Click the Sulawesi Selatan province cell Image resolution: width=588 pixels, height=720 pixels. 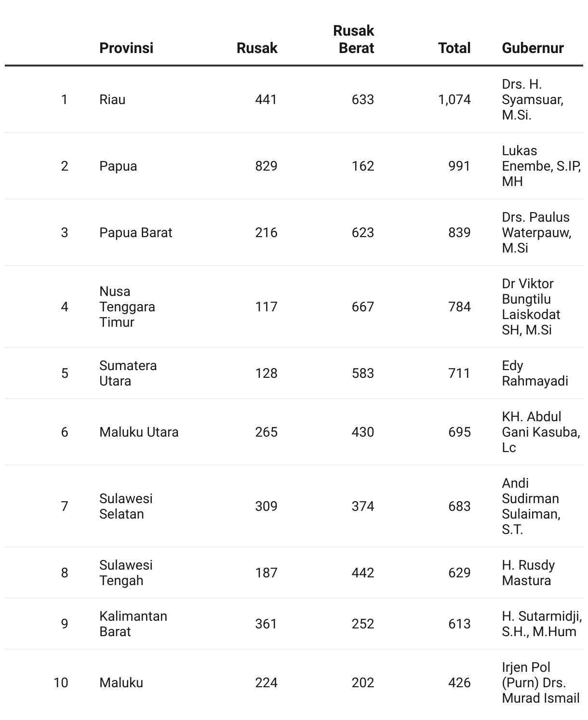tap(126, 506)
